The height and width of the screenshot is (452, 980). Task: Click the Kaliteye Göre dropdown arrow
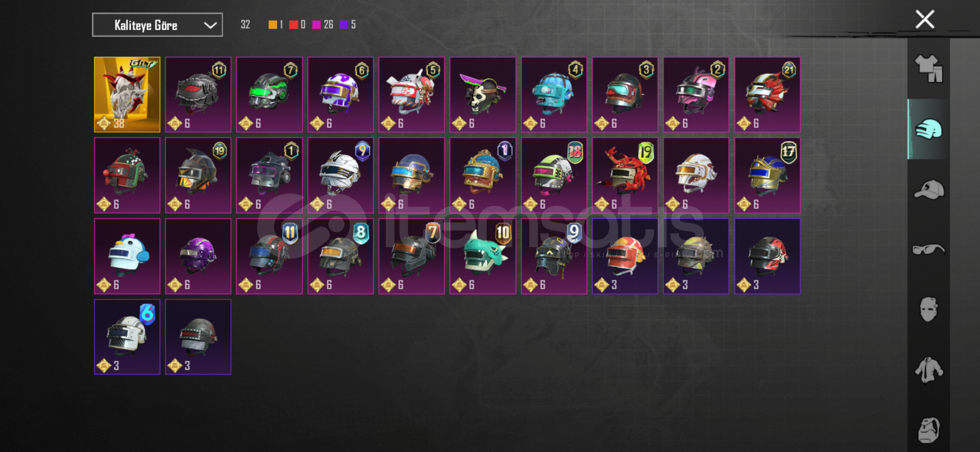pyautogui.click(x=210, y=26)
